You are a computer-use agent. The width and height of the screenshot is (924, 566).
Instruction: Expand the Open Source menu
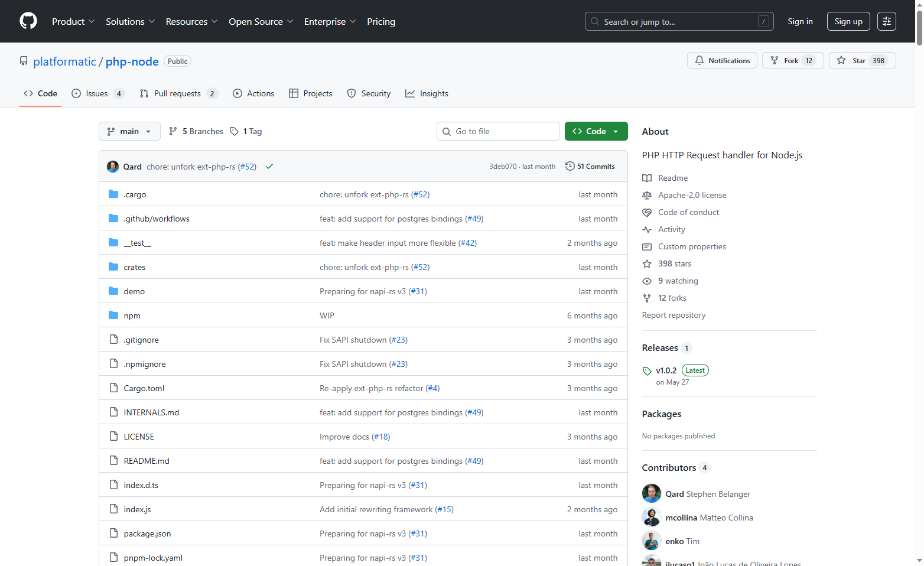click(261, 21)
